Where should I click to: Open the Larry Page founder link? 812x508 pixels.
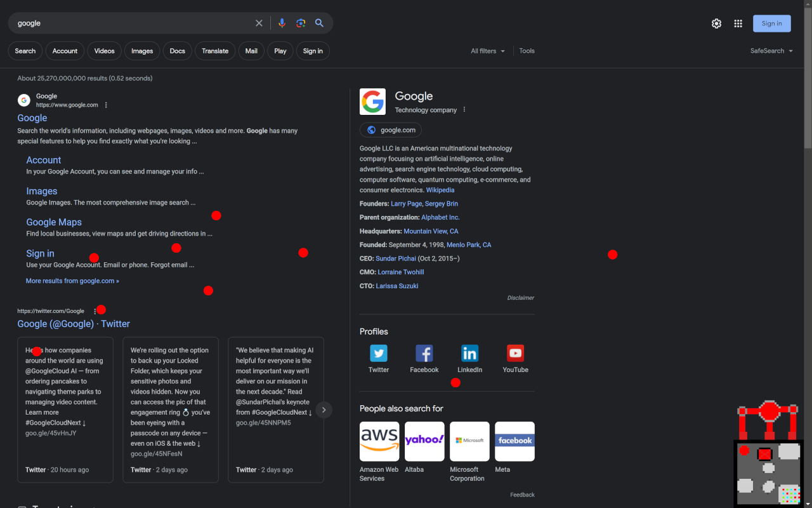pos(407,204)
